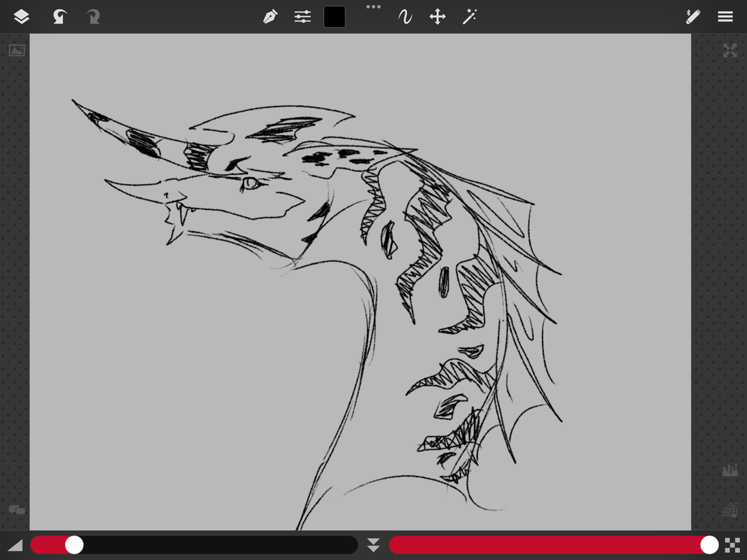The width and height of the screenshot is (747, 560).
Task: Select the freehand line tool
Action: (x=405, y=17)
